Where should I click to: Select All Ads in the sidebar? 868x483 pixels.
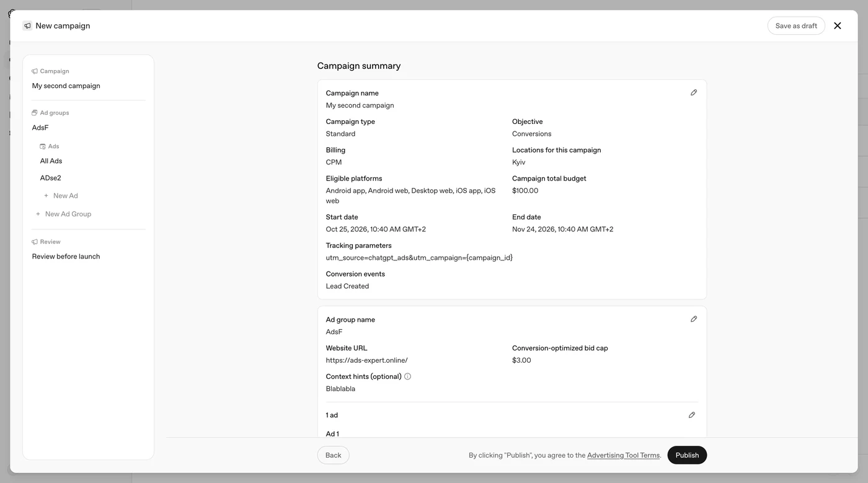click(51, 161)
